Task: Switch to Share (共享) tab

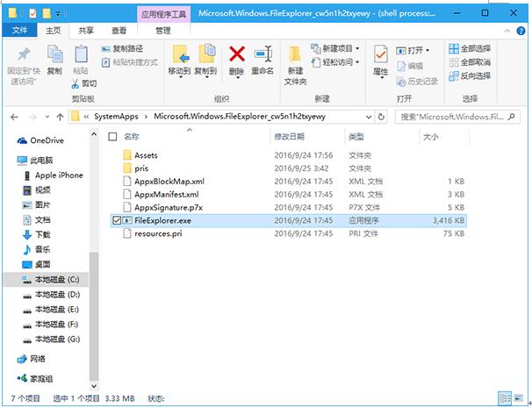Action: tap(86, 31)
